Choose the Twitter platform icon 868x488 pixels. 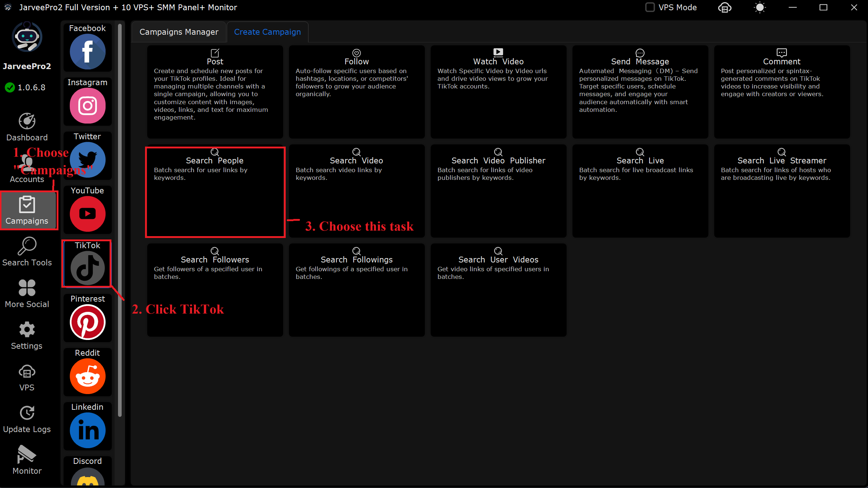point(88,160)
